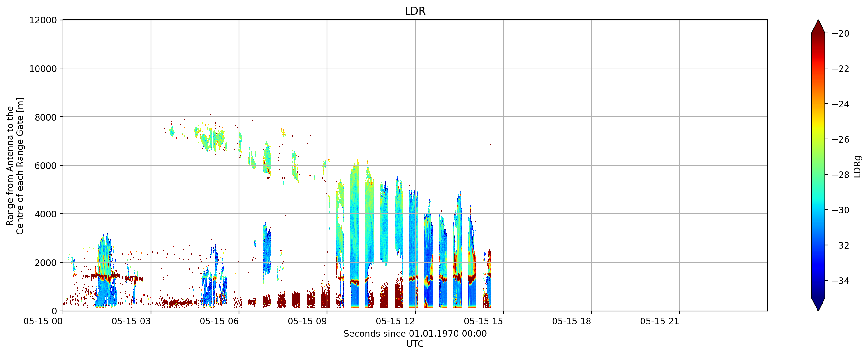This screenshot has width=868, height=355.
Task: Click the x-axis label 05-15 03
Action: point(131,321)
